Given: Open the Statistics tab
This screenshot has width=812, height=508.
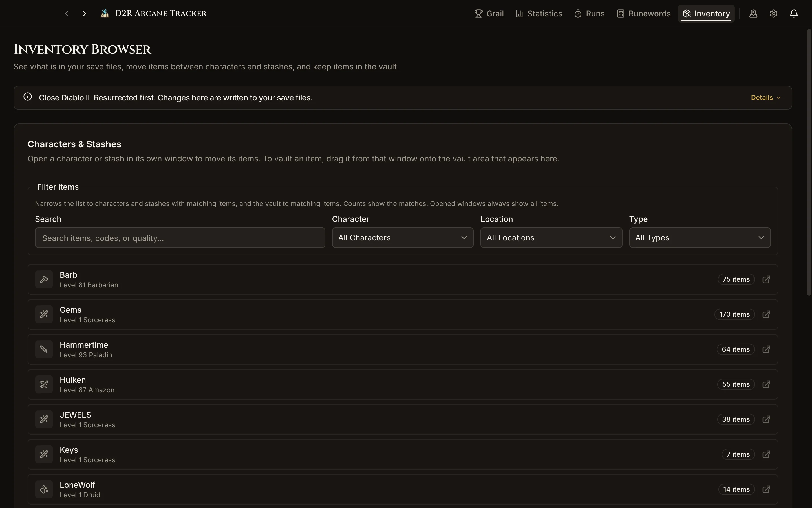Looking at the screenshot, I should pyautogui.click(x=539, y=14).
